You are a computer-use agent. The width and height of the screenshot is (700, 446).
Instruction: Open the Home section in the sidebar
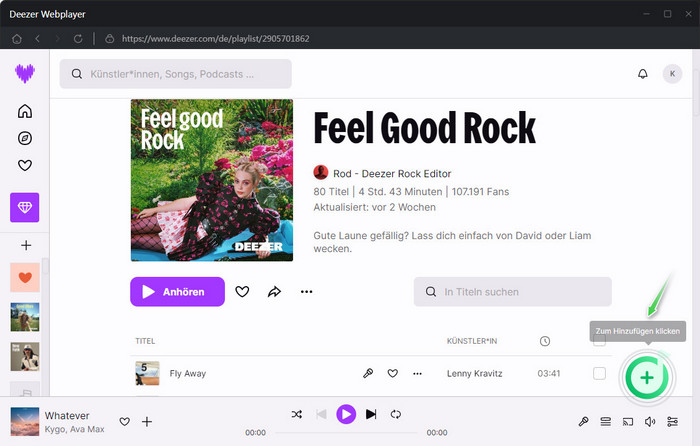point(25,111)
